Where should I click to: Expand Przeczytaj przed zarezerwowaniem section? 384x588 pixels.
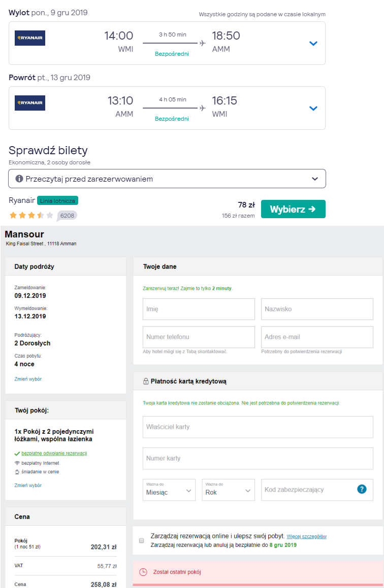click(167, 179)
